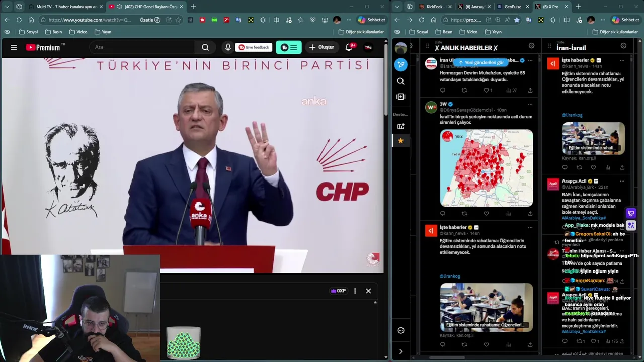The image size is (644, 362).
Task: Click Özetle in the left address bar
Action: click(x=150, y=20)
